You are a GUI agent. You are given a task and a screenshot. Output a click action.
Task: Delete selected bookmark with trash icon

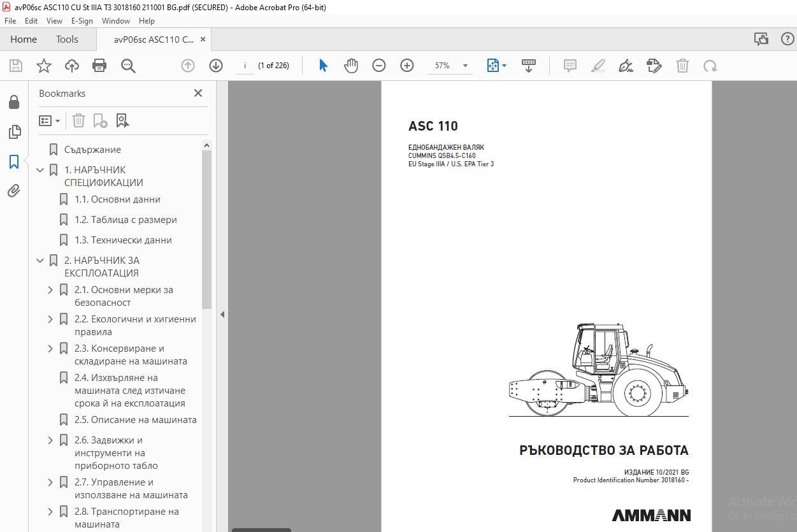click(78, 120)
